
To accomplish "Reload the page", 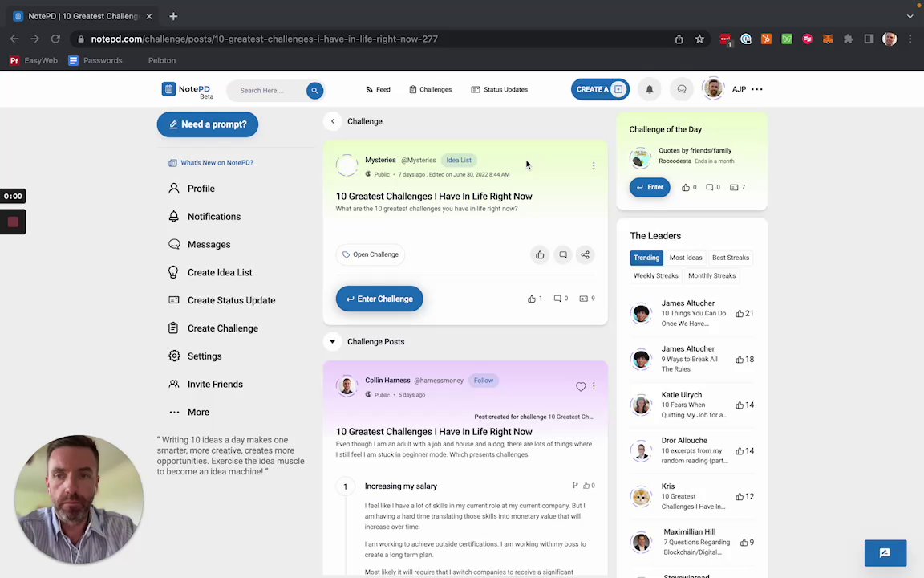I will click(x=55, y=39).
